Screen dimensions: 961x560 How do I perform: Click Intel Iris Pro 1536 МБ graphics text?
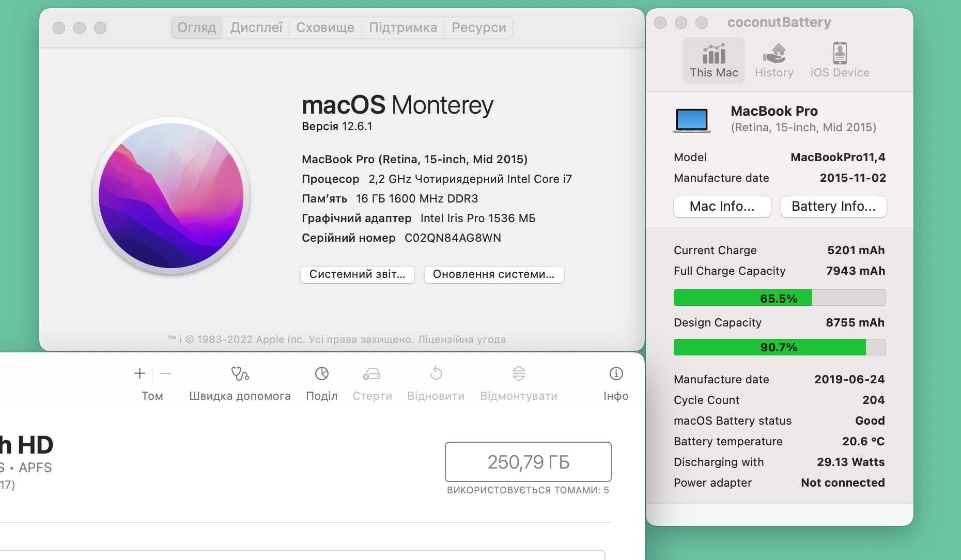pos(478,219)
